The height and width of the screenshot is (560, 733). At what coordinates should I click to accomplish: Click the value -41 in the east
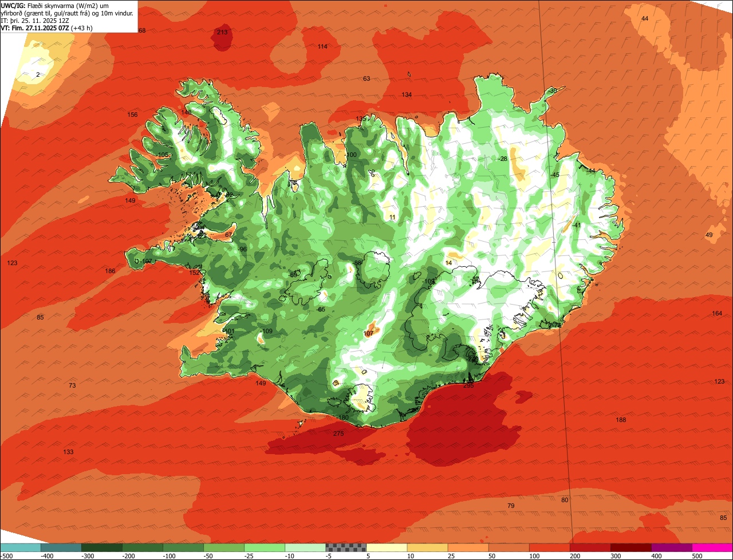coord(577,225)
